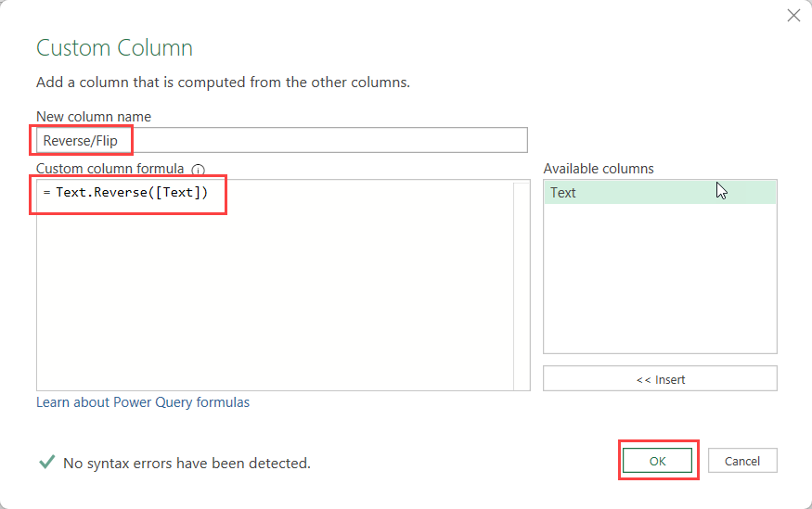Select Text in Available columns list

(660, 193)
